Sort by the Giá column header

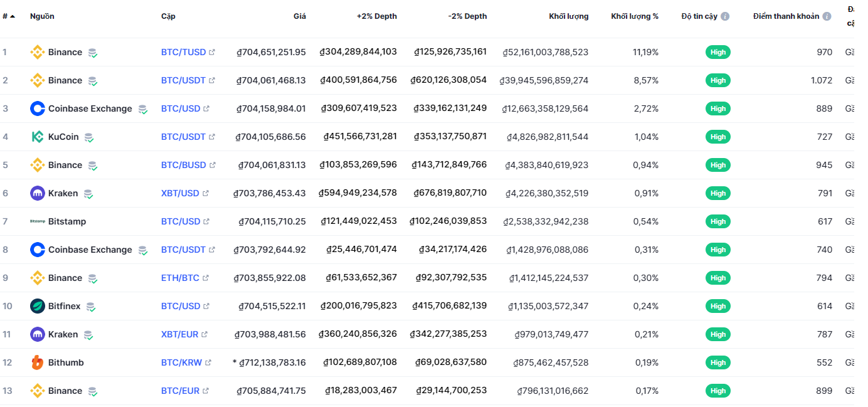pyautogui.click(x=299, y=16)
